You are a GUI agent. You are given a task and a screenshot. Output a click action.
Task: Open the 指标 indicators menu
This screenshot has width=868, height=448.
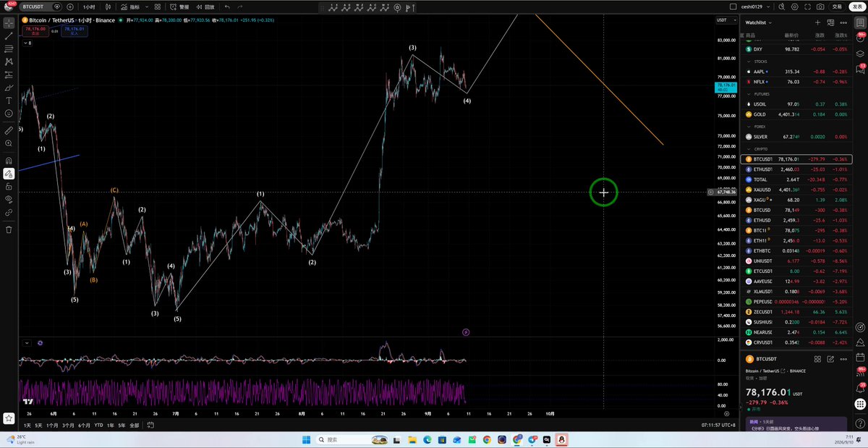(x=132, y=7)
